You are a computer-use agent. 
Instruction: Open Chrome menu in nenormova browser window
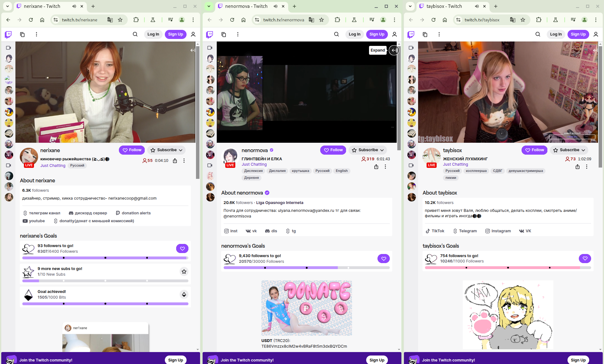point(394,20)
